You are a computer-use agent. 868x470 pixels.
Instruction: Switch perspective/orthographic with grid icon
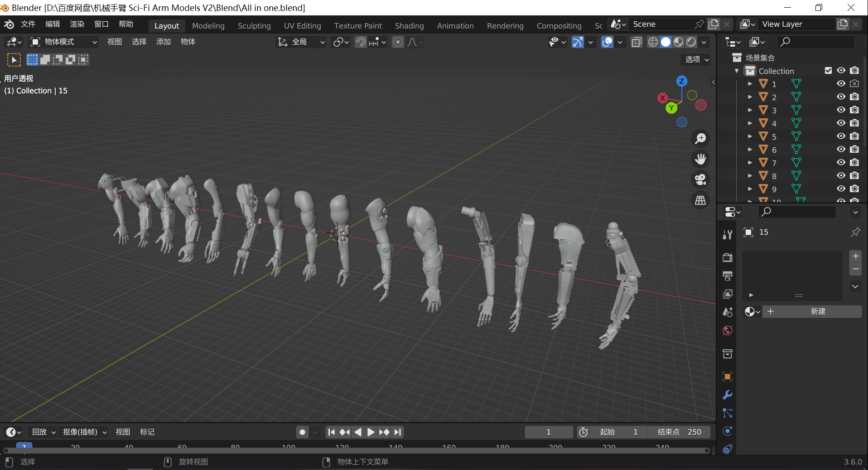coord(700,200)
